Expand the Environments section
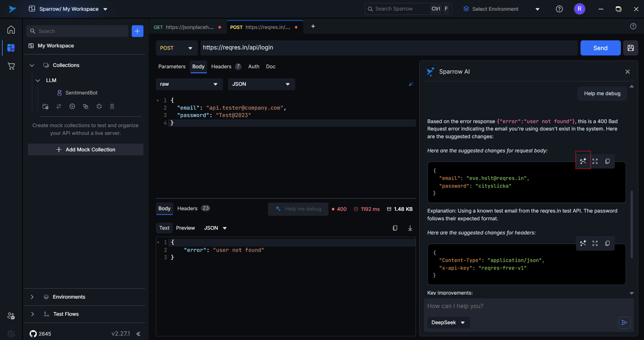644x340 pixels. coord(32,297)
